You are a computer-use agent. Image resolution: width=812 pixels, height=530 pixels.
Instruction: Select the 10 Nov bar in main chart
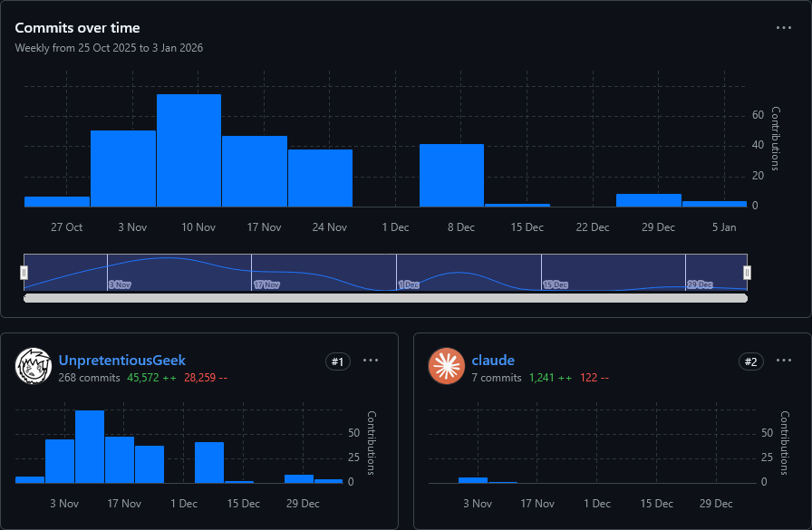[188, 150]
